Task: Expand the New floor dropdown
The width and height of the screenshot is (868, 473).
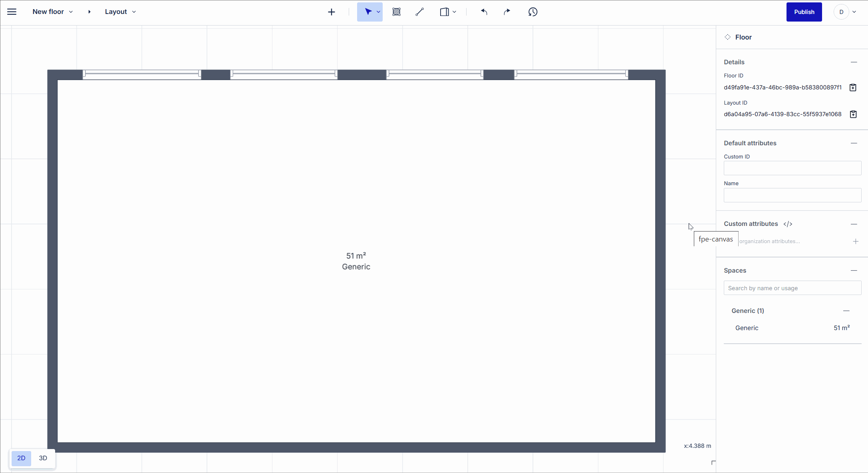Action: (x=71, y=12)
